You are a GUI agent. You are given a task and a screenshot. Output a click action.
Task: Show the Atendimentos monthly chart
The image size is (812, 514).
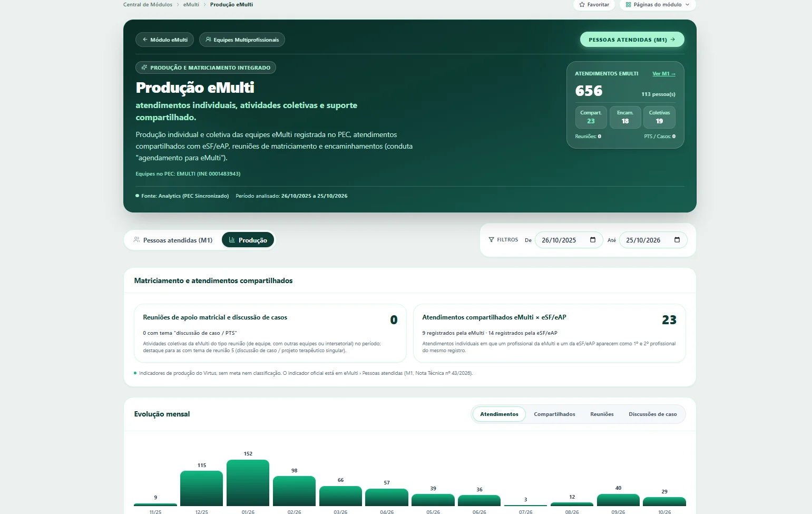click(499, 414)
